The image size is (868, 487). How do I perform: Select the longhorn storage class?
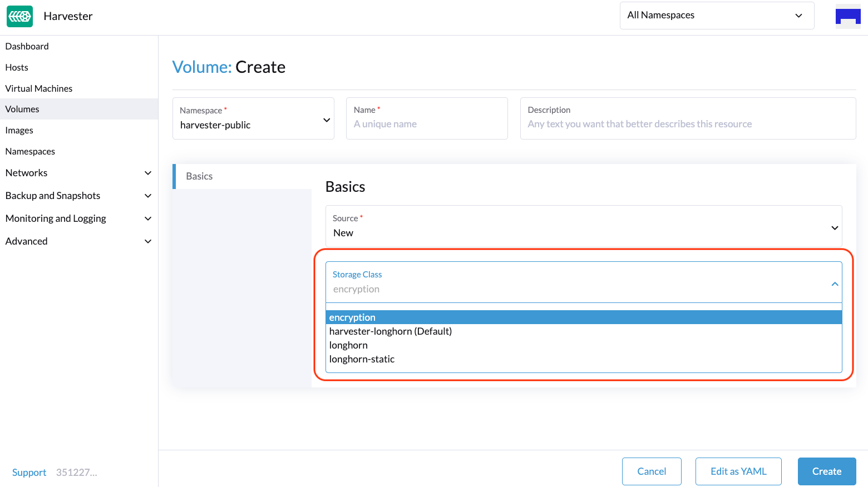(348, 345)
